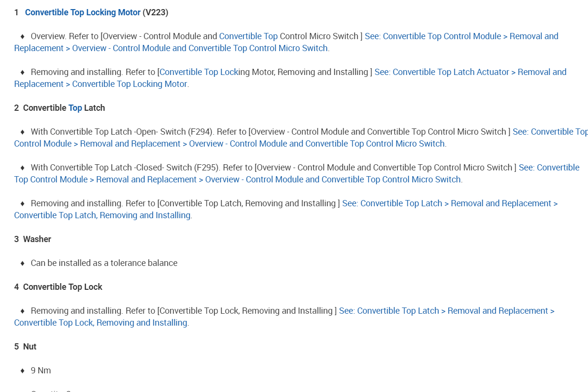Open See link ending "Convertible Top Lock, Removing and Installing"

(x=446, y=311)
